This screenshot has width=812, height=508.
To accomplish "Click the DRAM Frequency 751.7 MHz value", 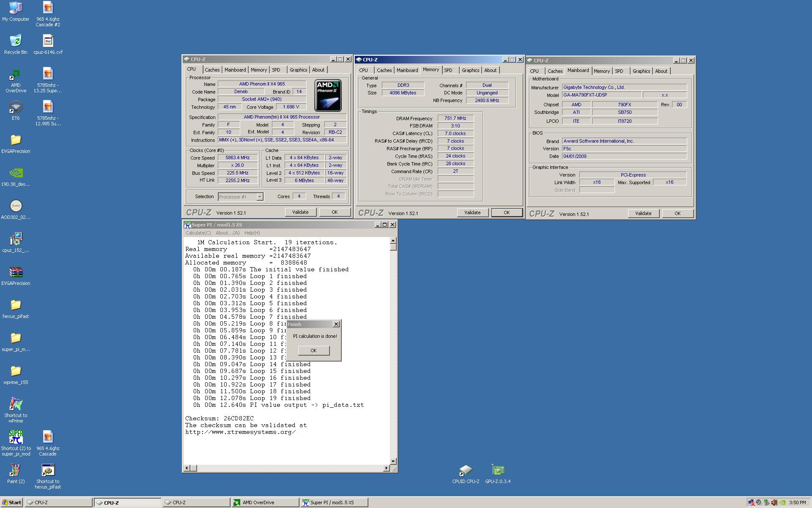I will coord(455,118).
